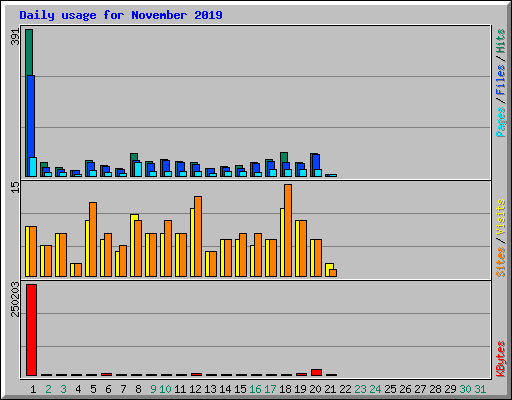Click day 12 on the x-axis
This screenshot has height=400, width=512.
[x=195, y=389]
